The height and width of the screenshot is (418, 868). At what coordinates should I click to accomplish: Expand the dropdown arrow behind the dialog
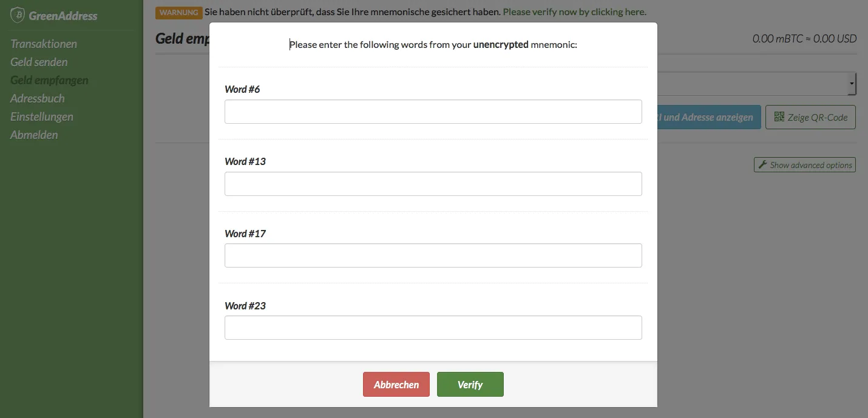(852, 83)
